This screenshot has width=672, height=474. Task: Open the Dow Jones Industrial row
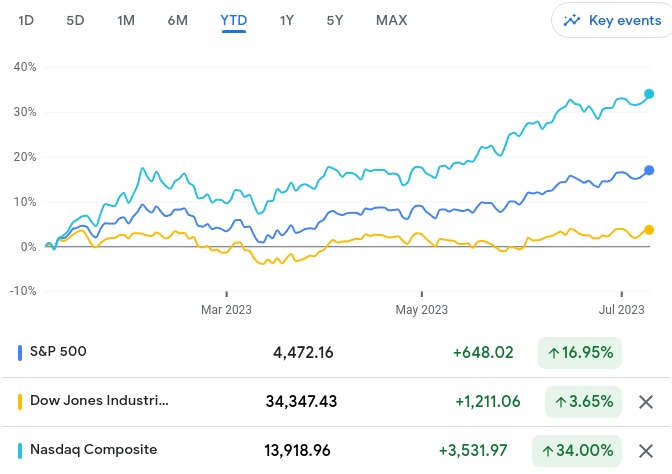point(336,402)
